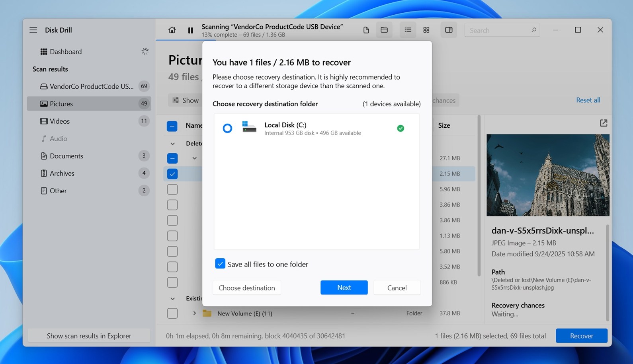This screenshot has height=364, width=633.
Task: Switch to file view icon
Action: (x=366, y=30)
